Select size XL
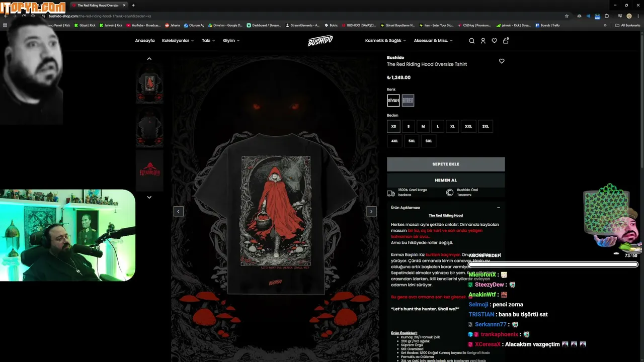 (x=452, y=126)
